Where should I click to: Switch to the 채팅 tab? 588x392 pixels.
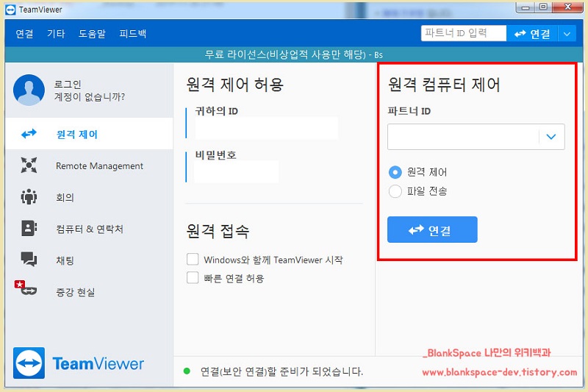pyautogui.click(x=89, y=260)
